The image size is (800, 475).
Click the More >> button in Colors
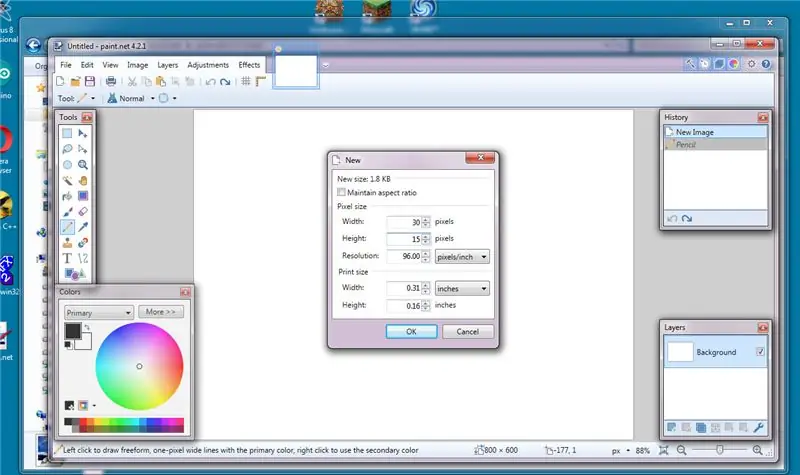coord(161,312)
